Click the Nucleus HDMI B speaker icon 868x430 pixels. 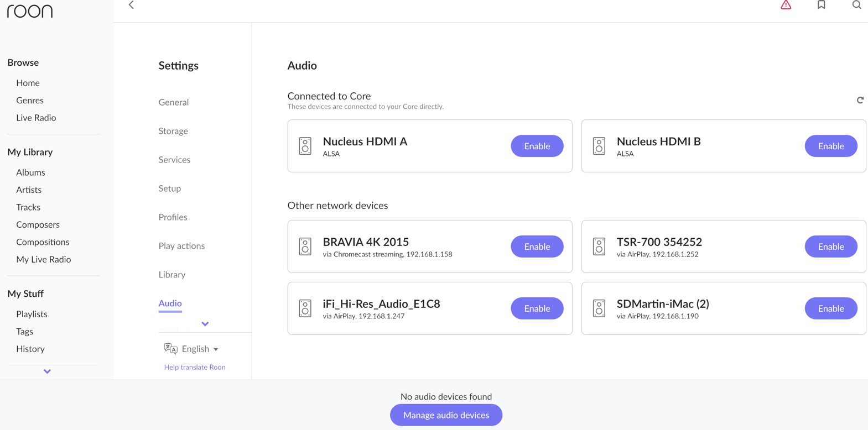(599, 146)
